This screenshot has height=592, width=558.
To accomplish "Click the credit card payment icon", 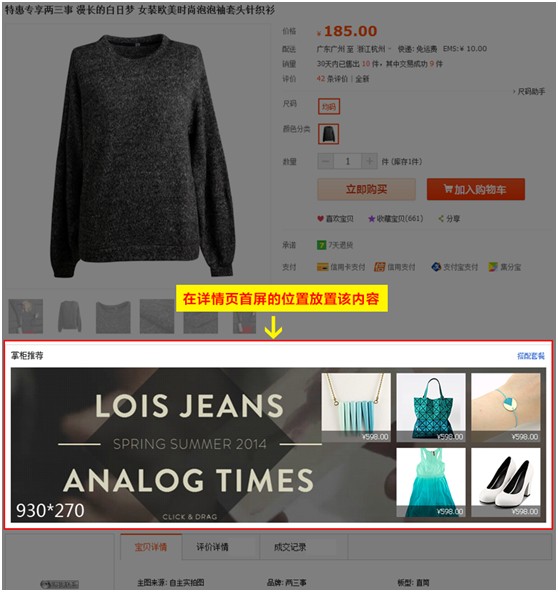I will pos(322,267).
